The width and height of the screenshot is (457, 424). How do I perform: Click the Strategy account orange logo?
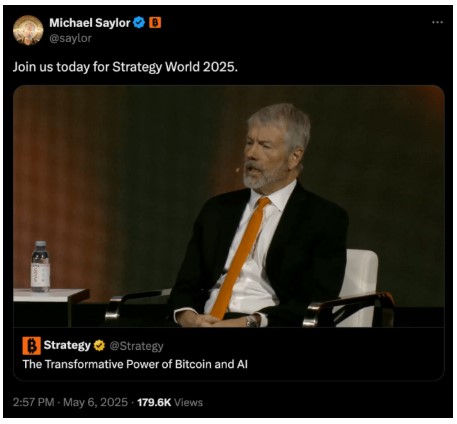(x=32, y=346)
